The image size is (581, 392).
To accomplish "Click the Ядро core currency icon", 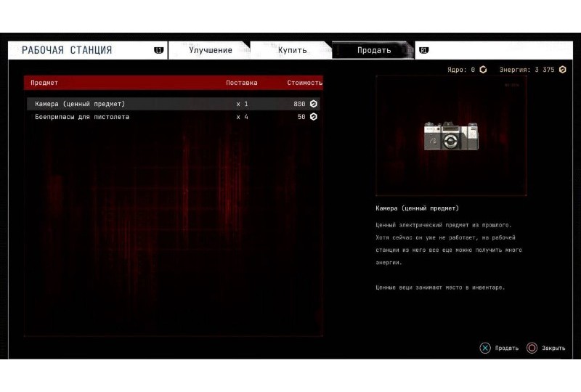I will point(483,70).
